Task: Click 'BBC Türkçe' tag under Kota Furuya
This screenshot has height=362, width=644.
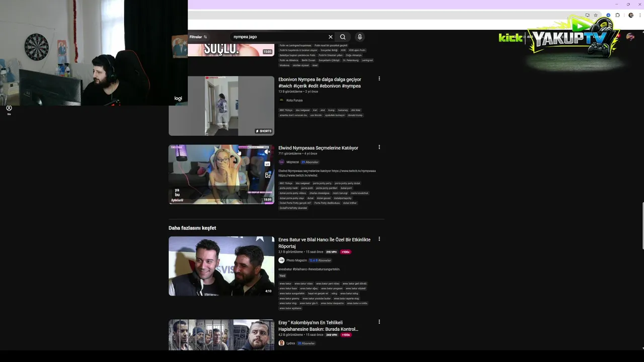Action: click(x=286, y=110)
